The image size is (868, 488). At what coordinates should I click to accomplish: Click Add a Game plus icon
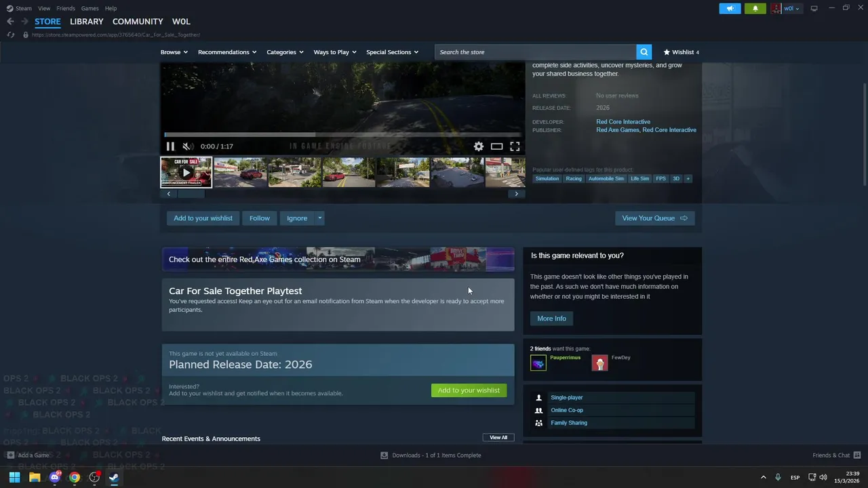tap(10, 455)
